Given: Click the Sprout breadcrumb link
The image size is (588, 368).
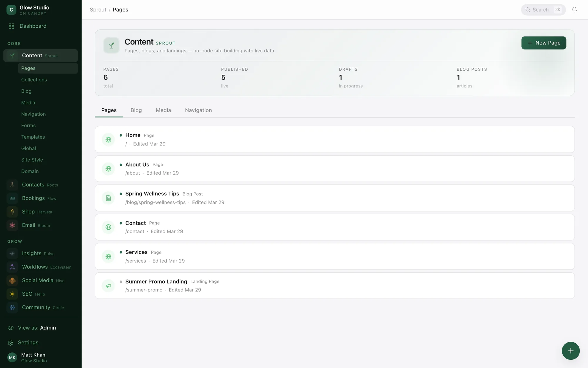Looking at the screenshot, I should coord(98,10).
